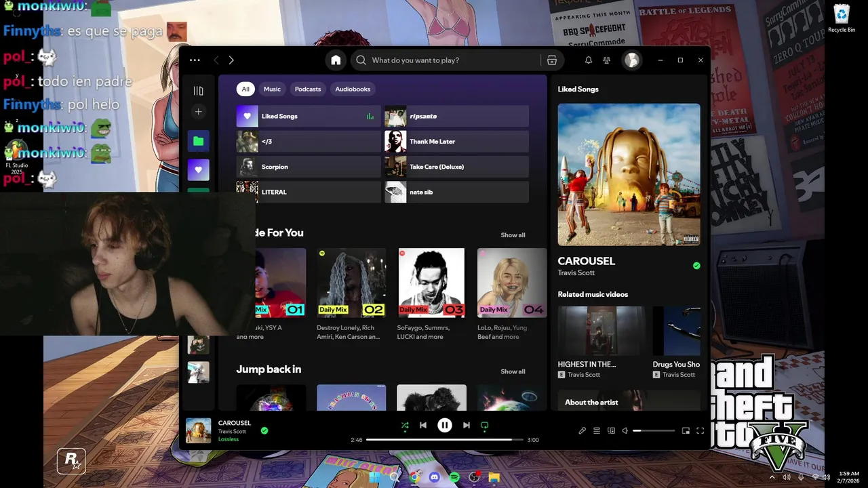Open Daily Mix 02 thumbnail
The height and width of the screenshot is (488, 868).
[x=351, y=283]
